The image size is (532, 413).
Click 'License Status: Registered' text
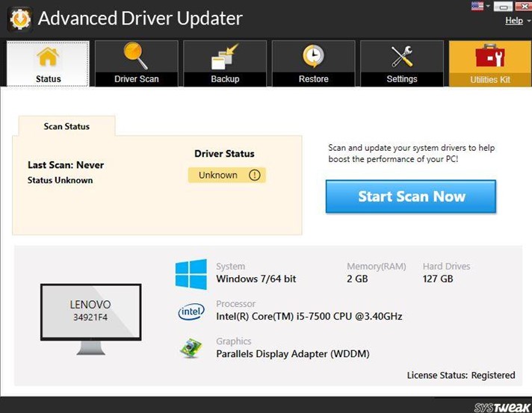click(x=461, y=375)
